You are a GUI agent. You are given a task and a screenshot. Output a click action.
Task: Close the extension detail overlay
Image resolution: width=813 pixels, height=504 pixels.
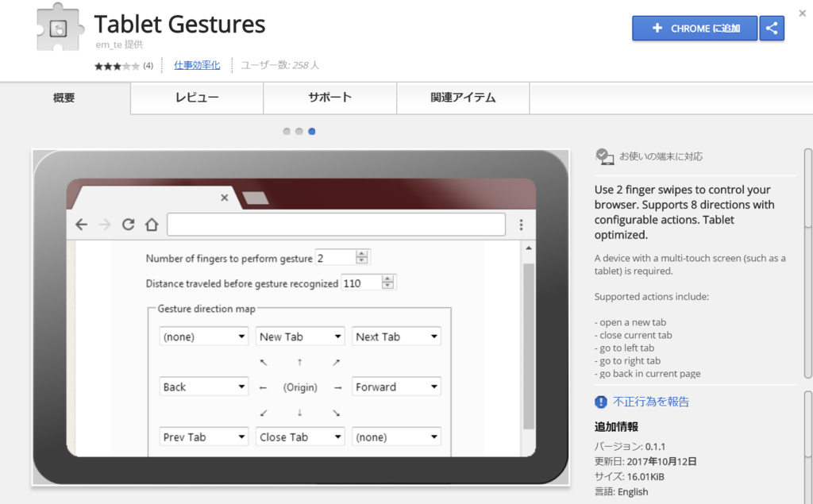coord(802,13)
